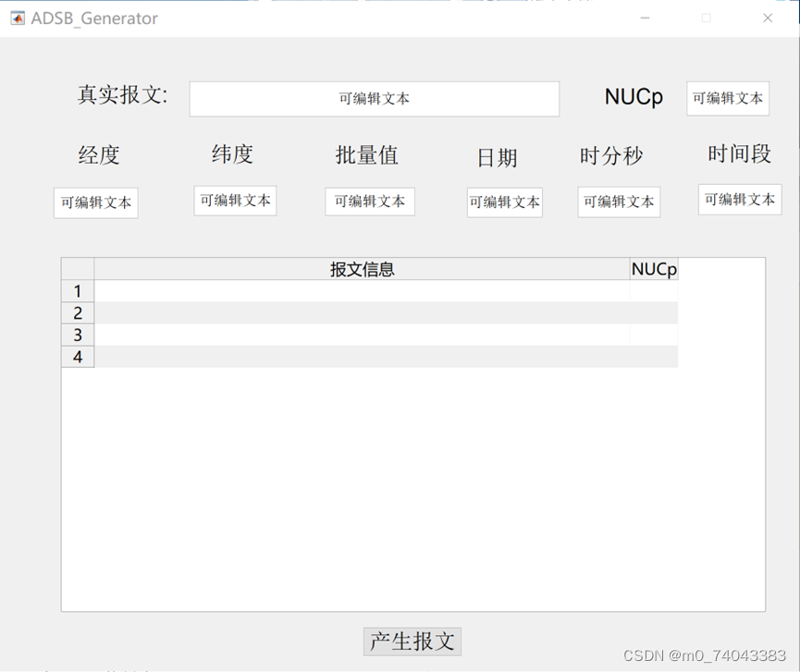Viewport: 800px width, 672px height.
Task: Click the NUCp table column header
Action: coord(654,269)
